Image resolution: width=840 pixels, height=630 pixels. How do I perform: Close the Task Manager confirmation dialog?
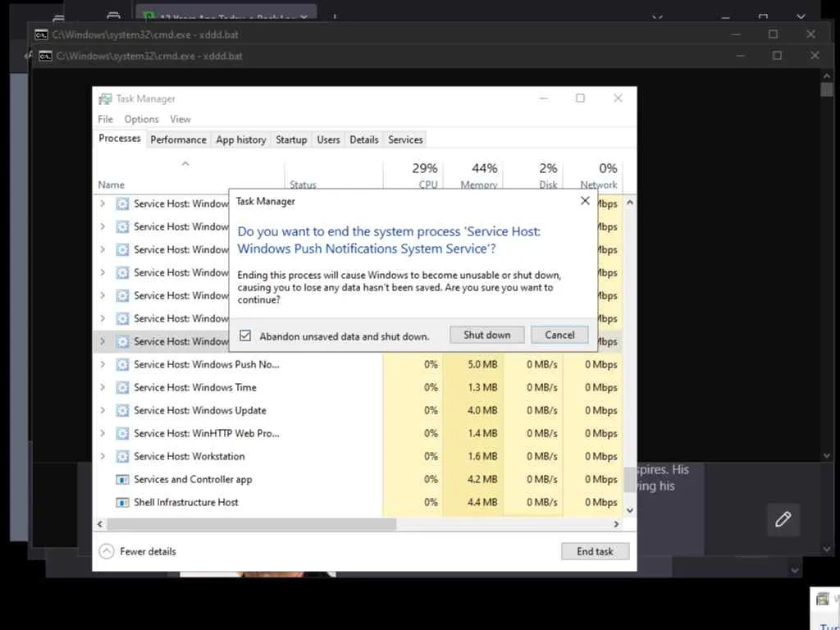point(585,201)
